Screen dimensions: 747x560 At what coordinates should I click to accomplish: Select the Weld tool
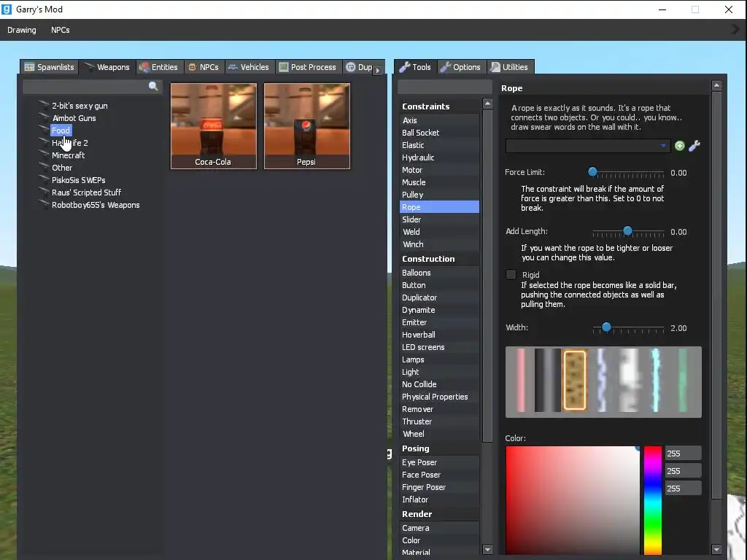pos(439,232)
